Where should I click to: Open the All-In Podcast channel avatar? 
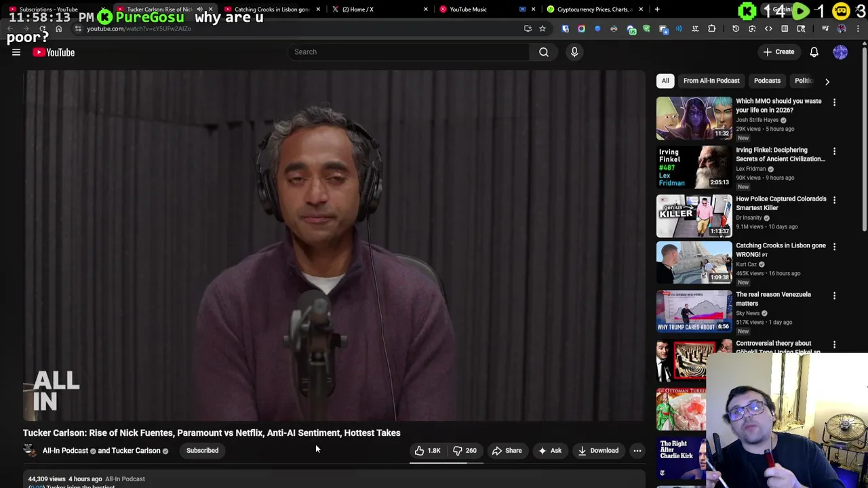[x=30, y=450]
